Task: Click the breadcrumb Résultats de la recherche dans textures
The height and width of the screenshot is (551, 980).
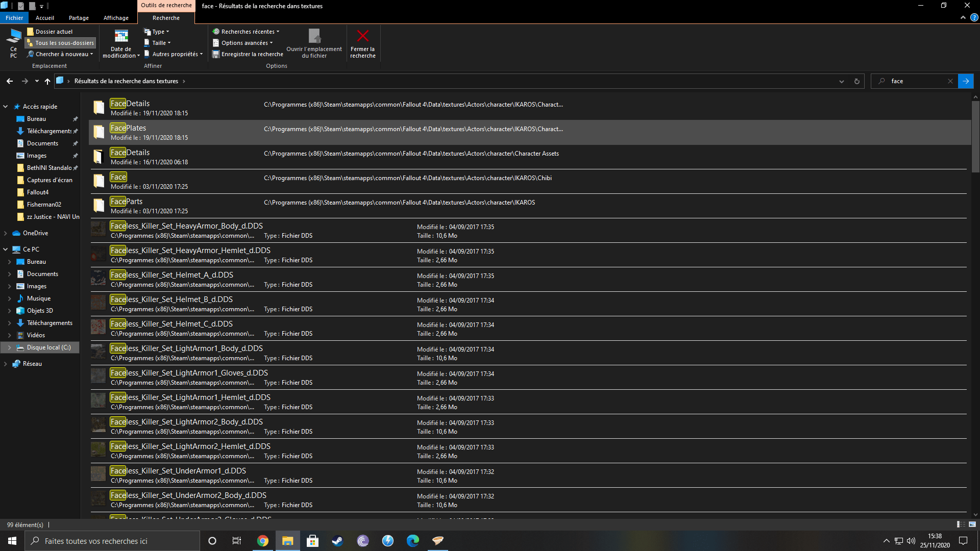Action: [x=126, y=81]
